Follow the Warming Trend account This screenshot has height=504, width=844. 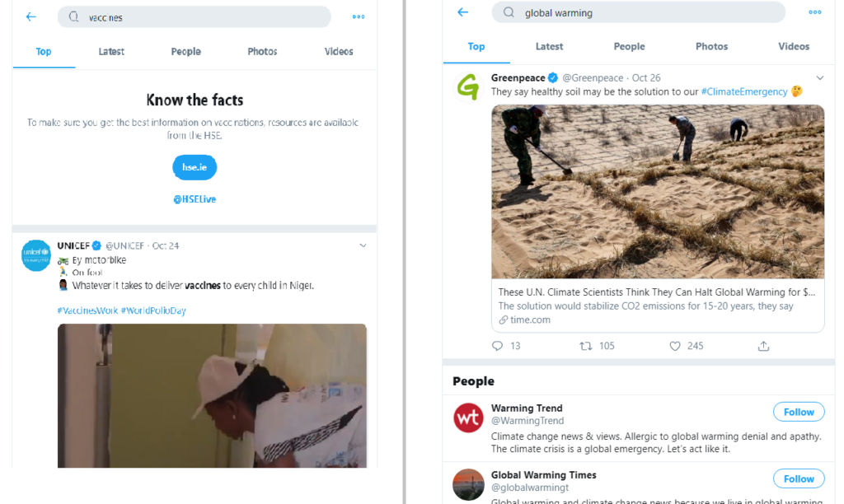coord(799,412)
